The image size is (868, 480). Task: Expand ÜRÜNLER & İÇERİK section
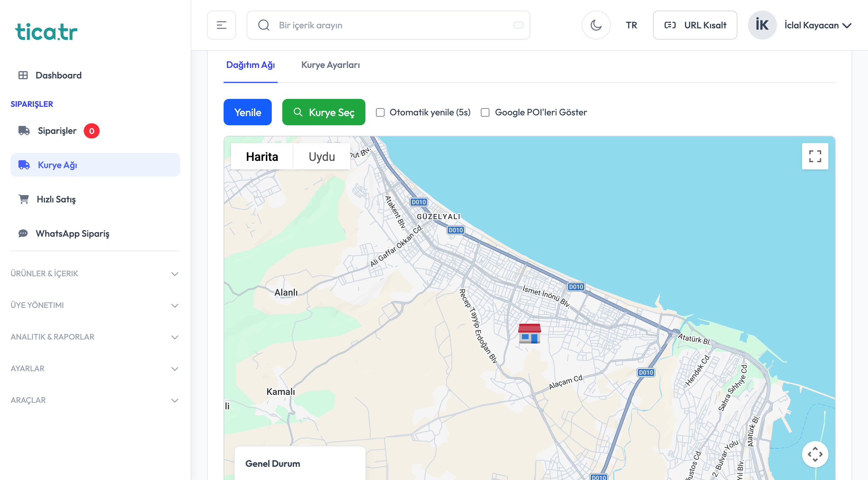pos(94,274)
